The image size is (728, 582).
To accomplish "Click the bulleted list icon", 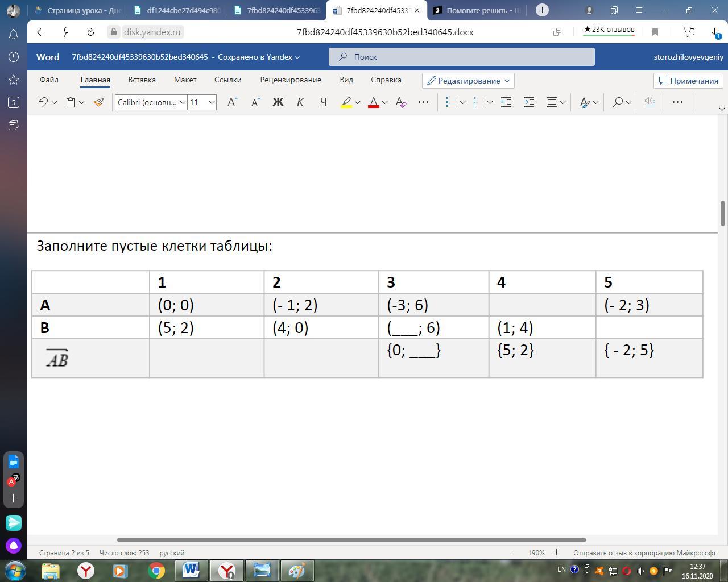I will click(452, 102).
